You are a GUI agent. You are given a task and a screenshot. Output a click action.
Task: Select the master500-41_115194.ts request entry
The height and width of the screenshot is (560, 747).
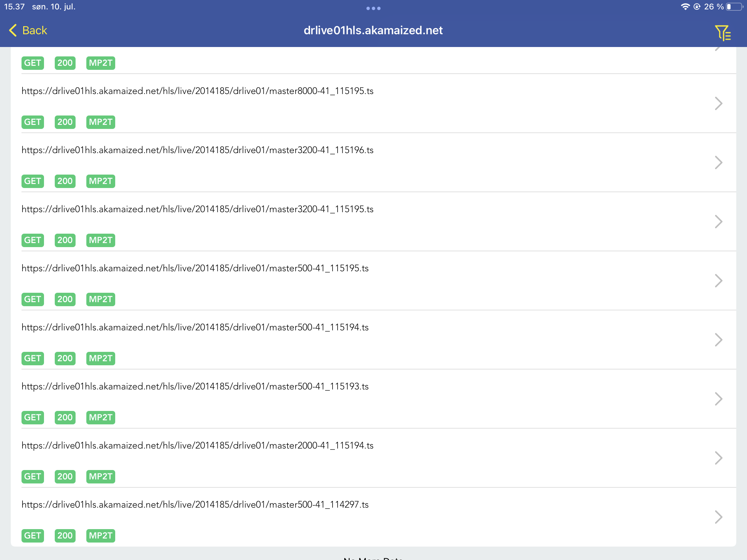pos(195,327)
